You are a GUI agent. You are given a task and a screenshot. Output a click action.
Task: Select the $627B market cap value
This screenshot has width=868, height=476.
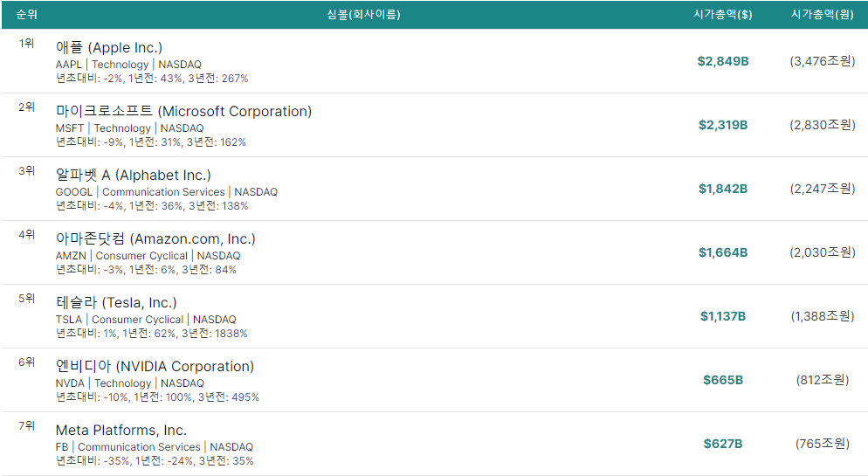[723, 444]
